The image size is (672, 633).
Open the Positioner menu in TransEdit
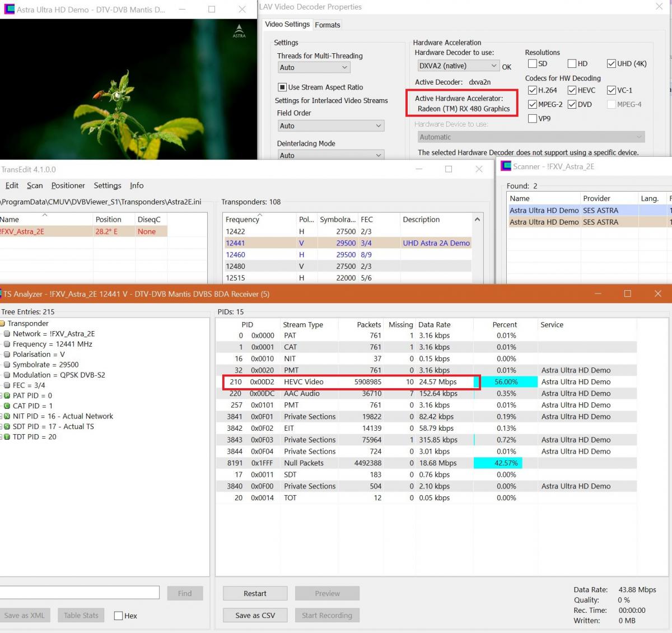(68, 185)
